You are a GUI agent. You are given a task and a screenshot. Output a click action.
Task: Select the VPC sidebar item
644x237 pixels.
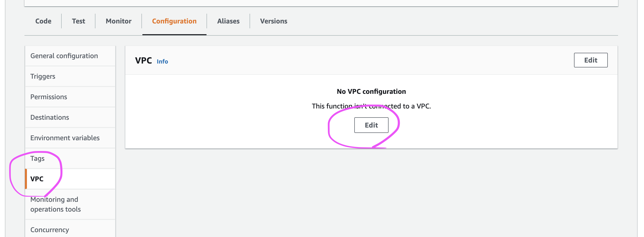(x=37, y=179)
